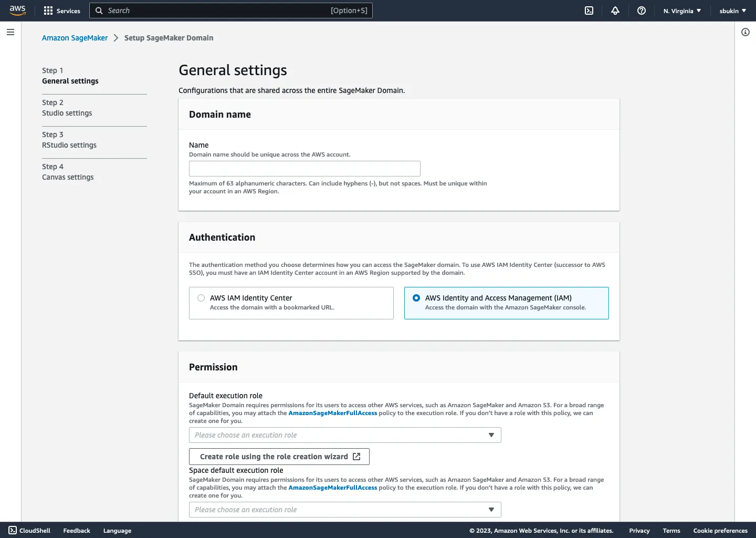Go to Step 4 Canvas settings
The width and height of the screenshot is (756, 538).
pos(68,177)
